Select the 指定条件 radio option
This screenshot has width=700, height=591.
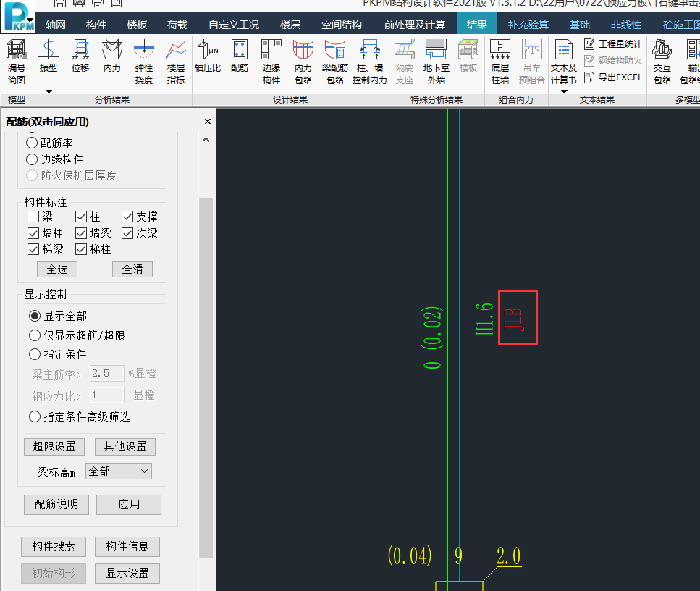click(x=35, y=354)
